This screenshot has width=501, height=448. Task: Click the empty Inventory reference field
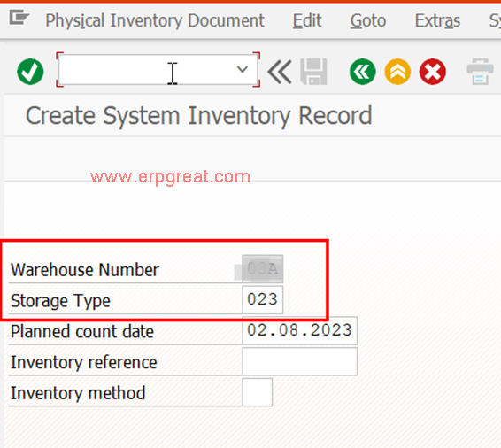(x=300, y=361)
